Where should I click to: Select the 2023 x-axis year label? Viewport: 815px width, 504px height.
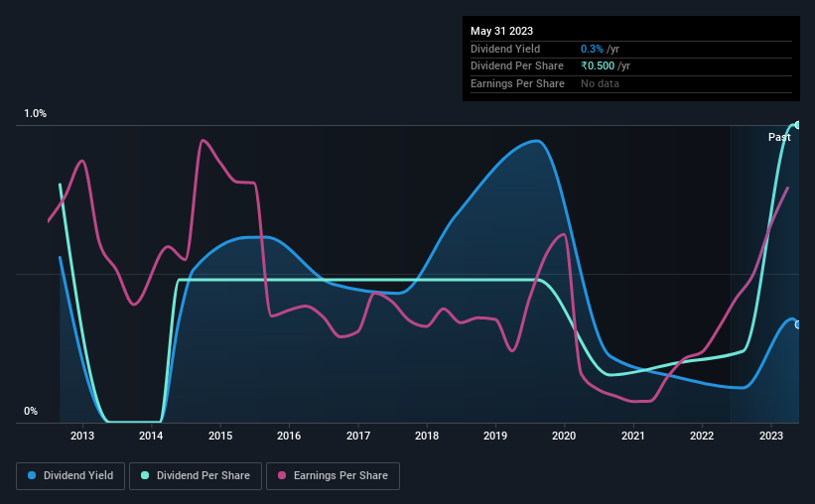point(770,436)
